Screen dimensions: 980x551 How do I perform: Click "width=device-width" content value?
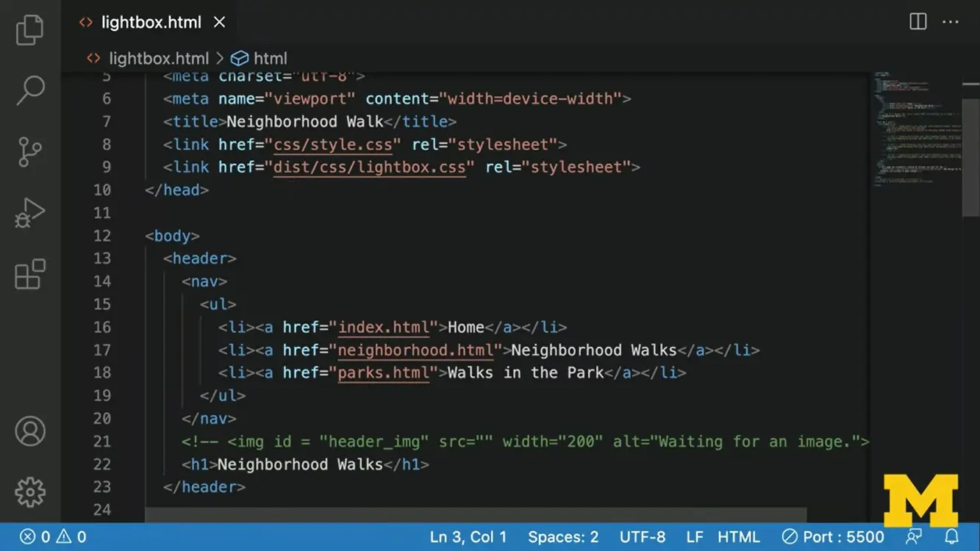tap(530, 98)
